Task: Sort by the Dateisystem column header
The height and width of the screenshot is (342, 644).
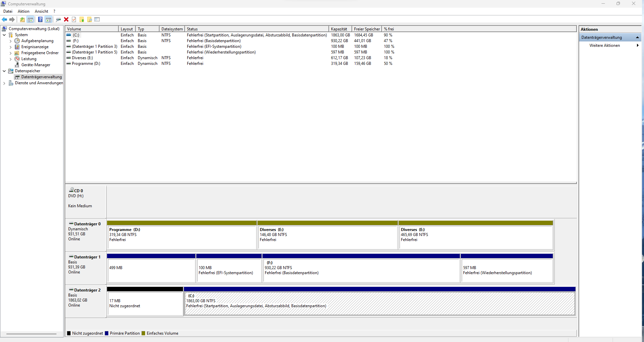Action: [172, 29]
